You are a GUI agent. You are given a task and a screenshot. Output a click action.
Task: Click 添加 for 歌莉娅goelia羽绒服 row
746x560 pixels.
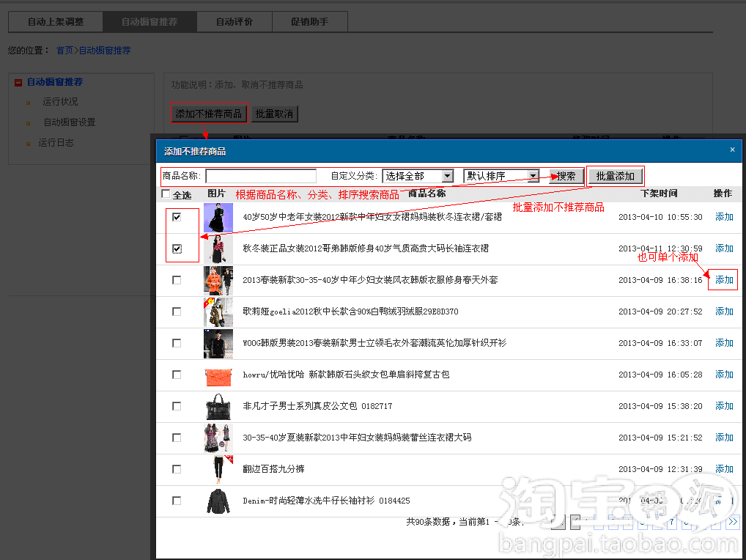tap(724, 312)
